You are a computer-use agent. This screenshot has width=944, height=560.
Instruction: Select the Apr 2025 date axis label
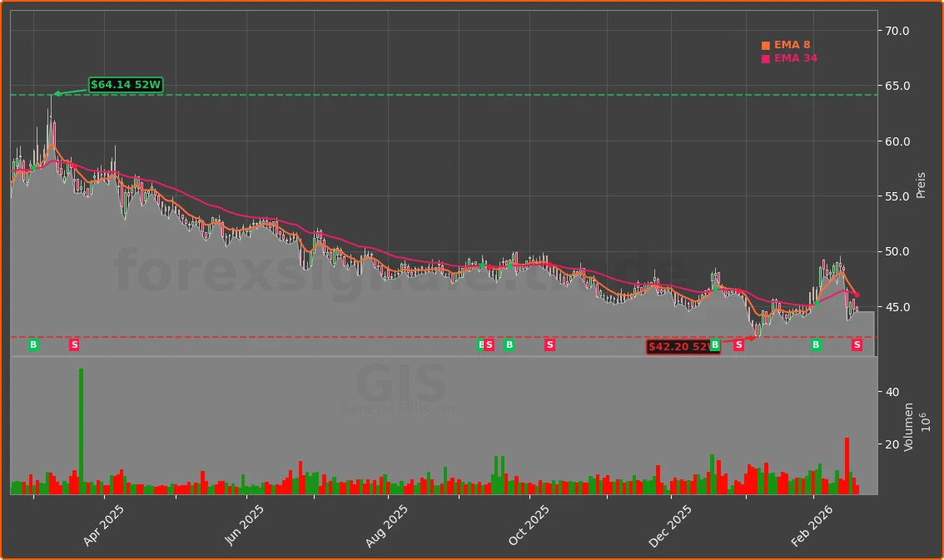(x=104, y=526)
